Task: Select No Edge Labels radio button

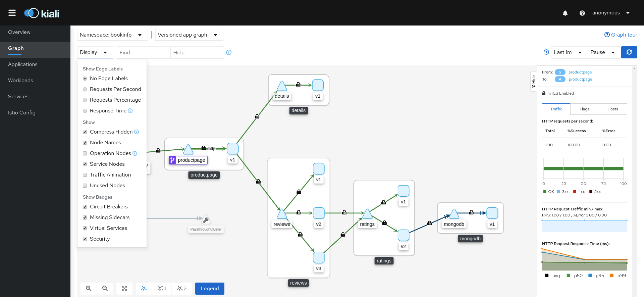Action: point(85,79)
